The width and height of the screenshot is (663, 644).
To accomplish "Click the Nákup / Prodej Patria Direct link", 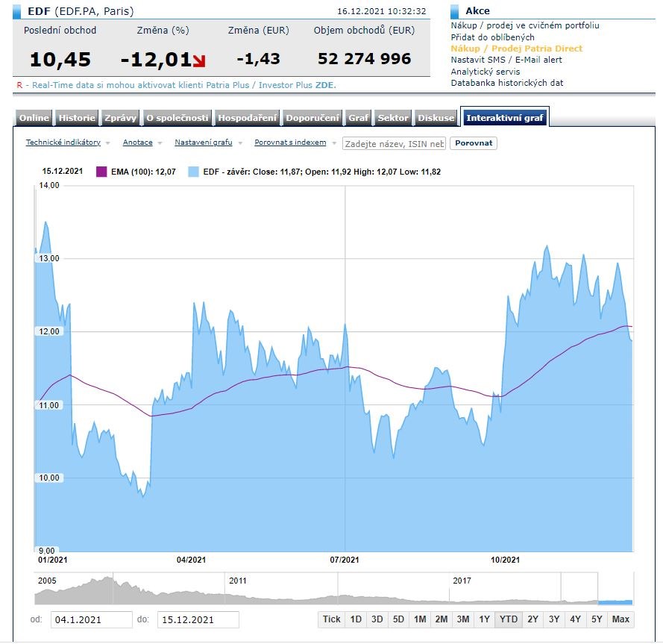I will pos(517,49).
